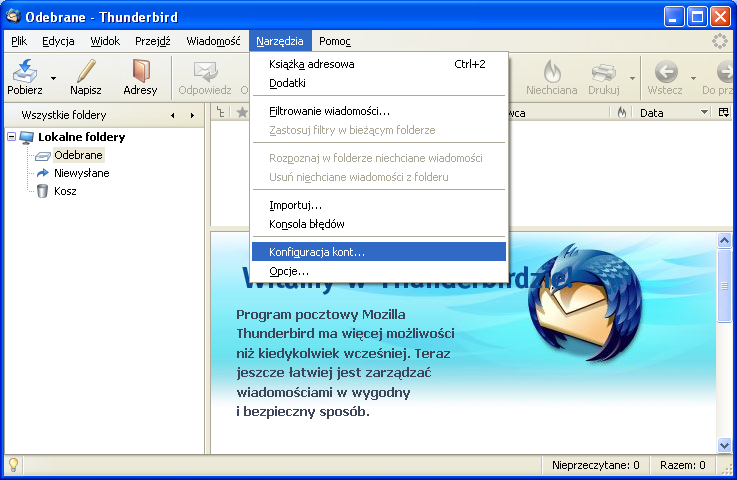Select Niewysłane folder in tree
This screenshot has width=737, height=480.
[81, 173]
